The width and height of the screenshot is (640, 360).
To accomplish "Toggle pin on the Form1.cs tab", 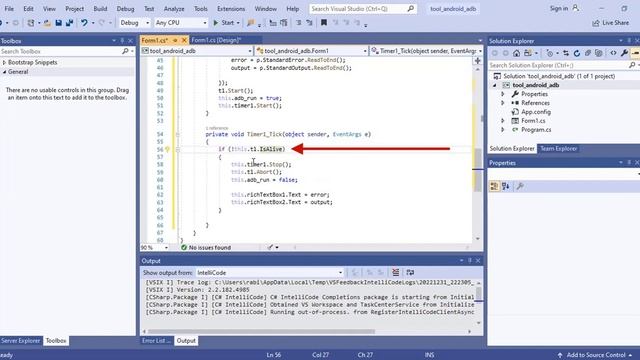I will [x=175, y=40].
